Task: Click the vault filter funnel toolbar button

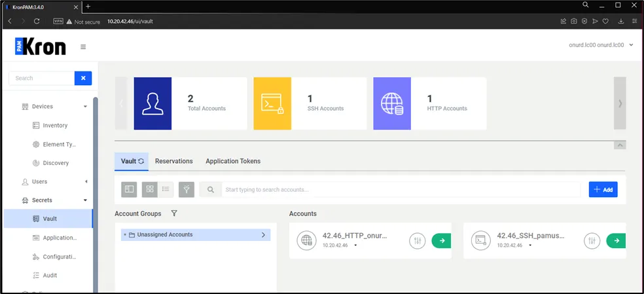Action: point(187,189)
